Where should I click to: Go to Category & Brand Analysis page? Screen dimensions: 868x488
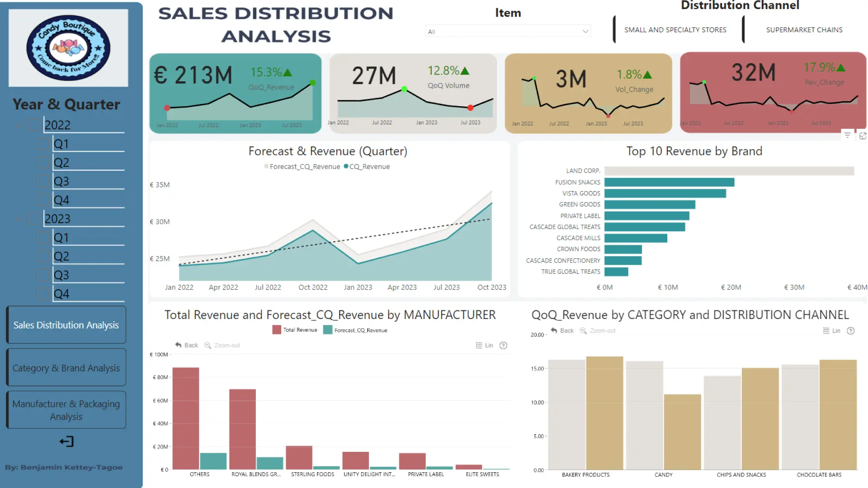66,368
